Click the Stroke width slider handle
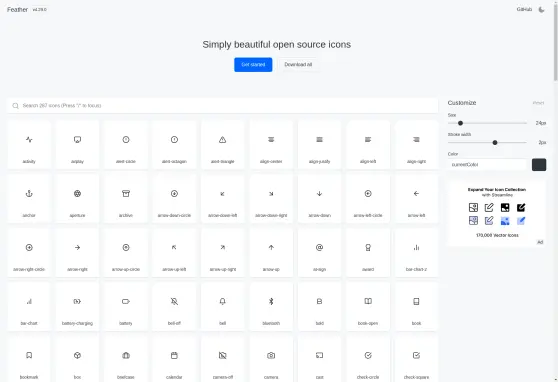The image size is (558, 382). coord(495,142)
